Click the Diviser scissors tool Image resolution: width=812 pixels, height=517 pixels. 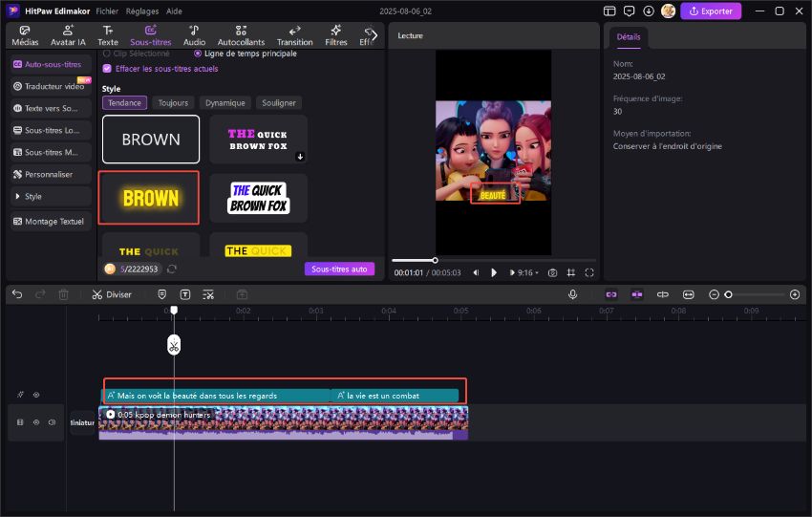[x=112, y=294]
